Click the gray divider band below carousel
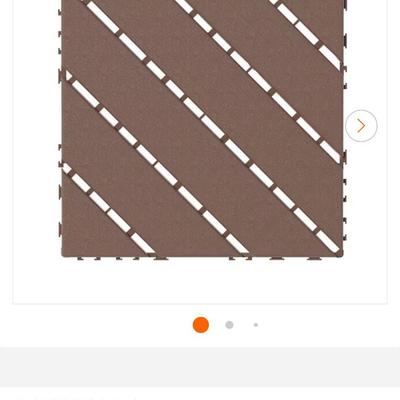 pyautogui.click(x=200, y=367)
